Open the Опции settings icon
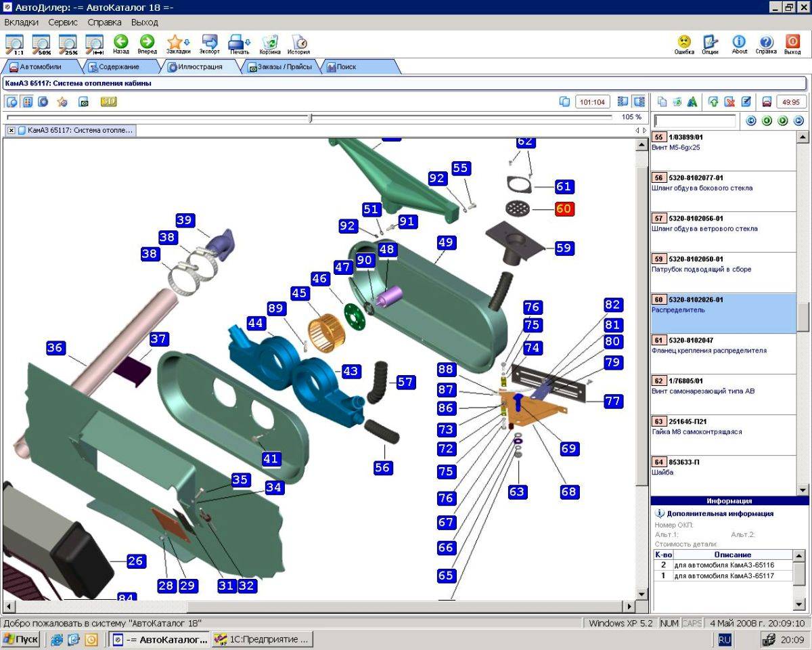This screenshot has height=650, width=812. (x=710, y=44)
